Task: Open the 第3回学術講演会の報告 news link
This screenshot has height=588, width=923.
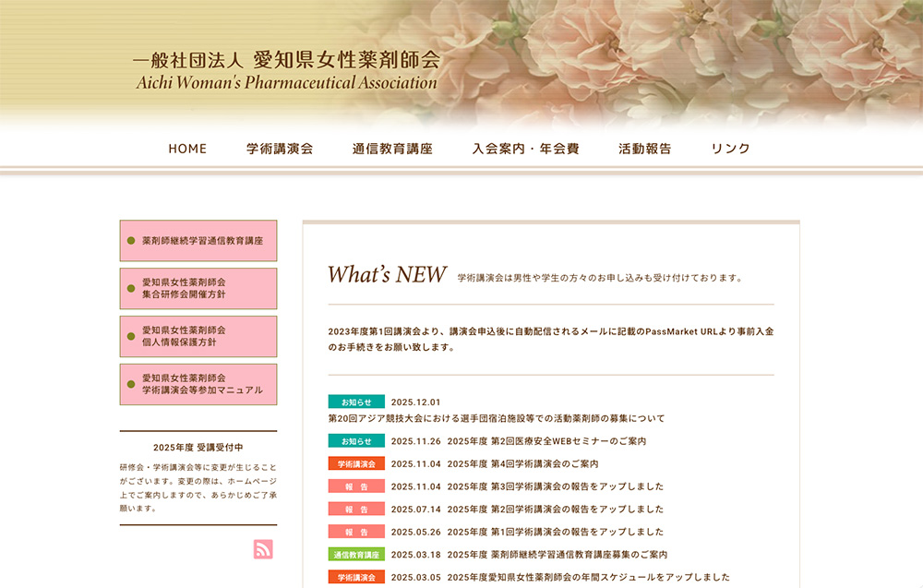Action: click(x=555, y=486)
